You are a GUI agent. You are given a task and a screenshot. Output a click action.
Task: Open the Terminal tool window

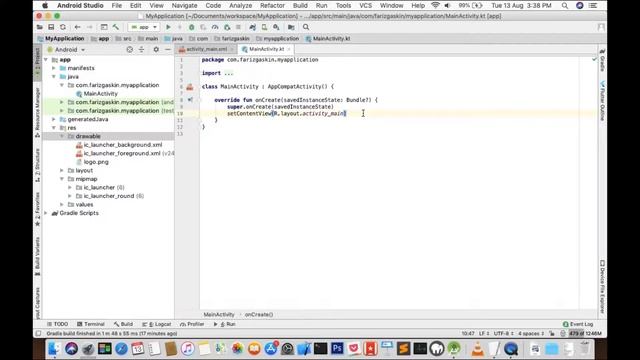(x=91, y=324)
